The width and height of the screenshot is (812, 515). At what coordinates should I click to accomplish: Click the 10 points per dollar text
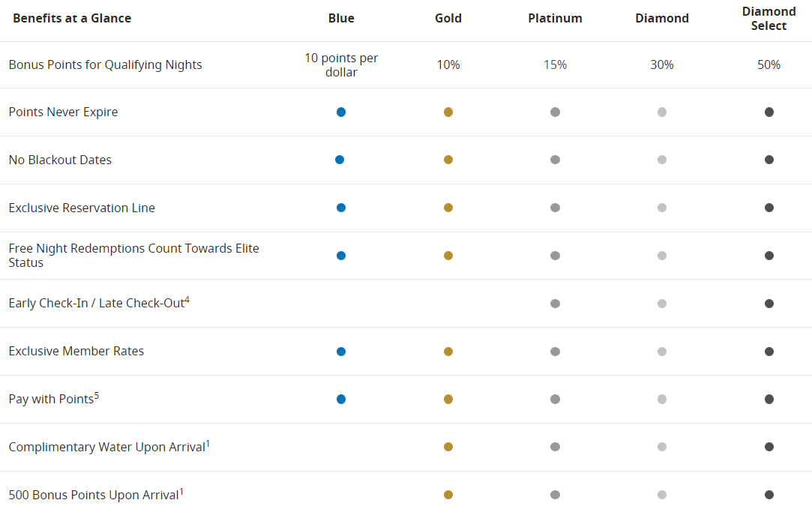[341, 64]
